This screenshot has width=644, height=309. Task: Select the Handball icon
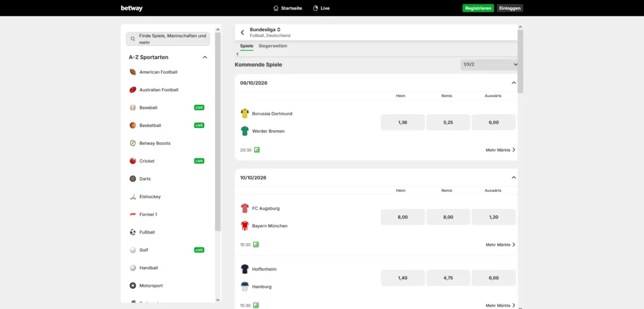point(133,268)
